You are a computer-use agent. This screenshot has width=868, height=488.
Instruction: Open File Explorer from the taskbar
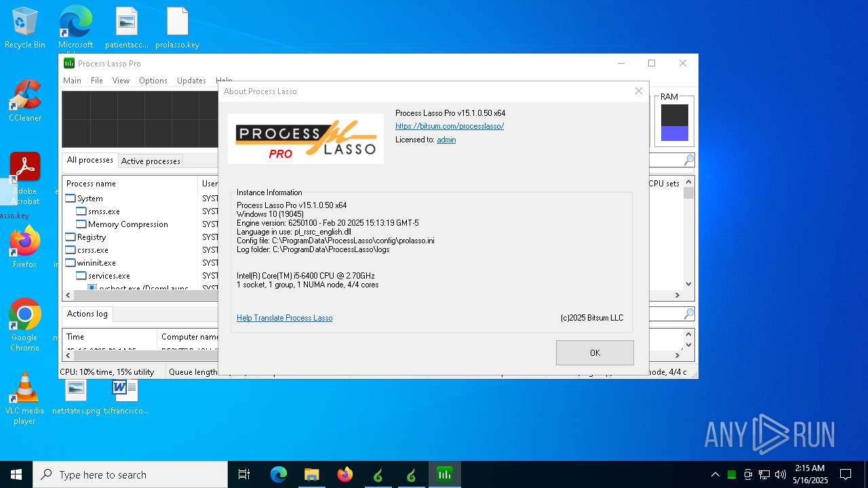pyautogui.click(x=311, y=474)
